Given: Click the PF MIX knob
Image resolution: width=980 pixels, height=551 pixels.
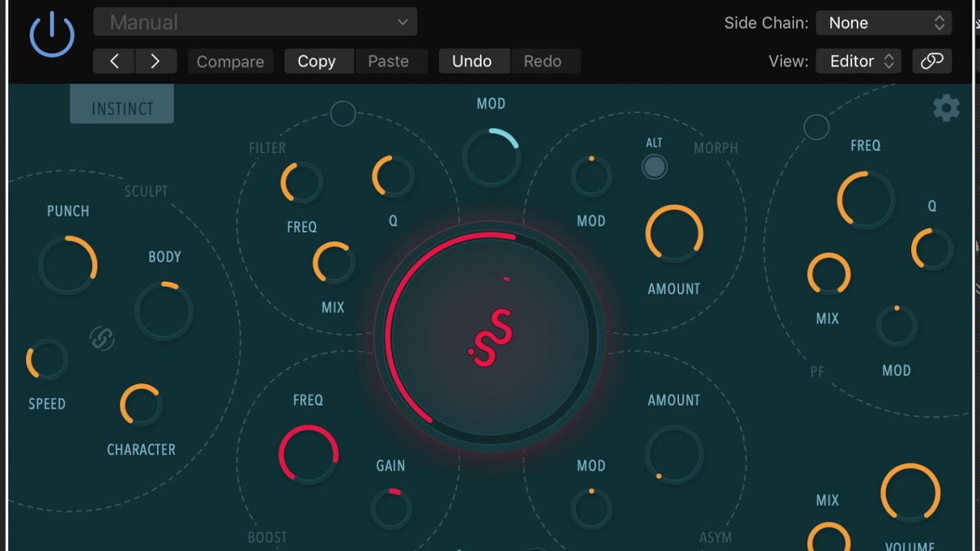Looking at the screenshot, I should pos(828,275).
